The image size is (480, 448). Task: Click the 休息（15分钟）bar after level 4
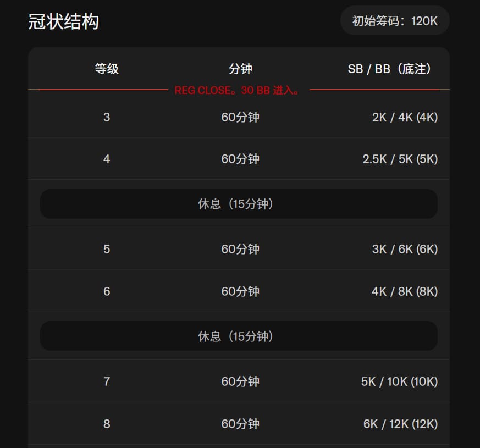coord(239,204)
